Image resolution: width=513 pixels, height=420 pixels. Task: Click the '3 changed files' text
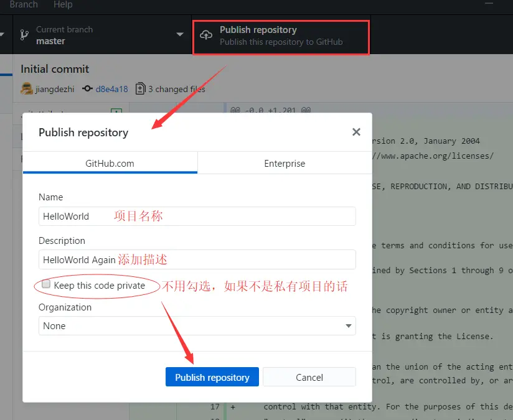(x=177, y=89)
